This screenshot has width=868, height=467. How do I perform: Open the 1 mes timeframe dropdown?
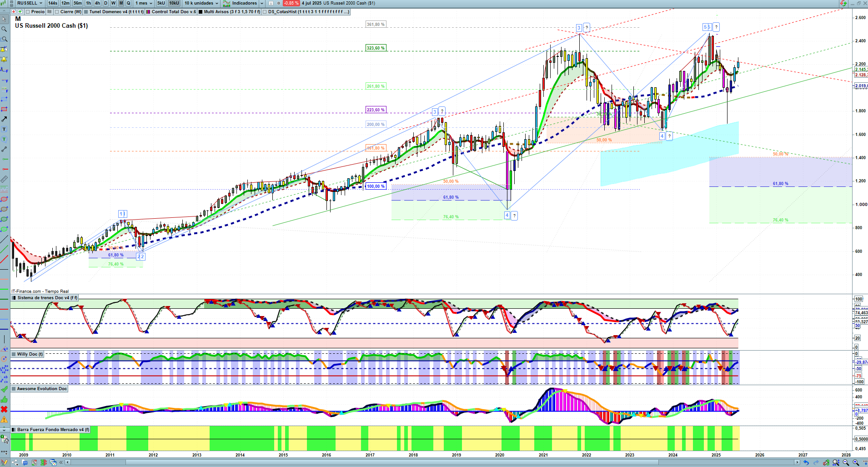click(x=144, y=3)
